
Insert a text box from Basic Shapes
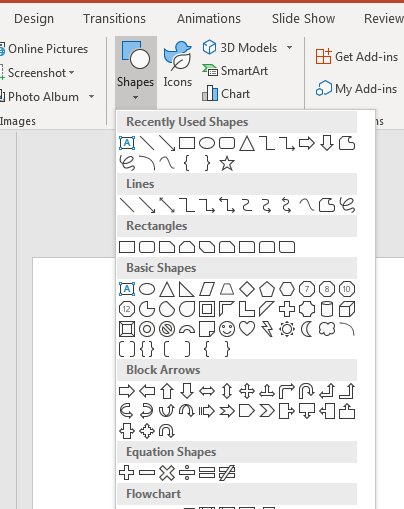(127, 289)
